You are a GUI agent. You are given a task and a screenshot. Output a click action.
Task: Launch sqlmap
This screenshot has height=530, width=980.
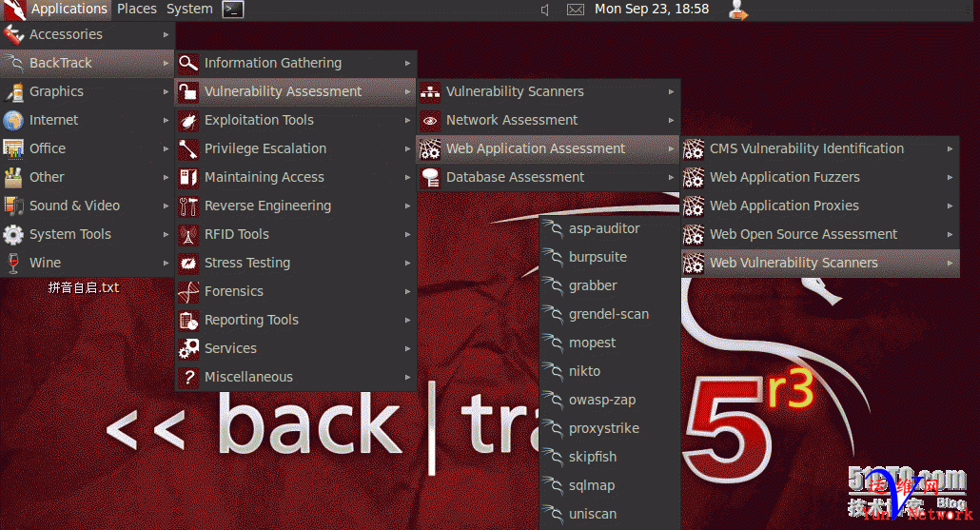click(x=610, y=485)
